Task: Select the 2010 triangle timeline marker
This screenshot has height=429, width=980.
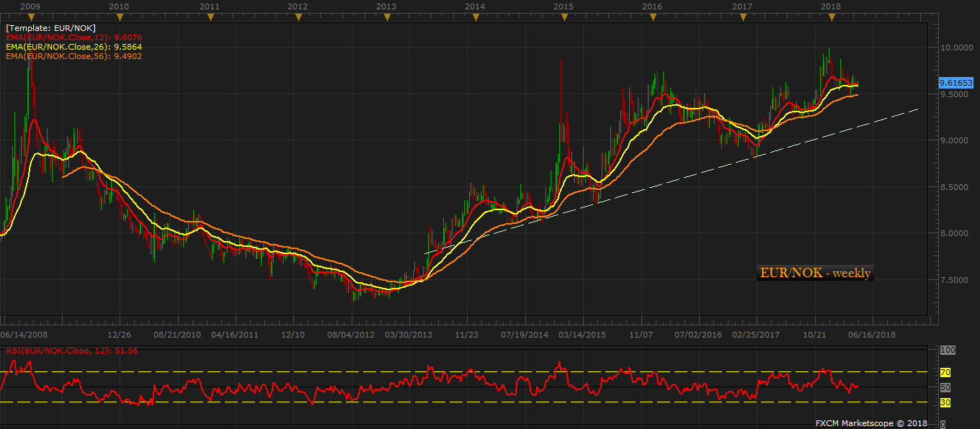Action: 119,17
